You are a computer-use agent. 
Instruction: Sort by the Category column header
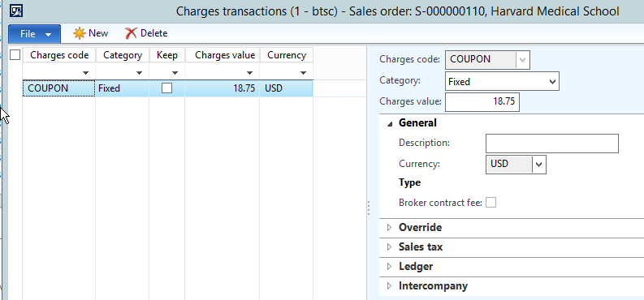point(123,55)
